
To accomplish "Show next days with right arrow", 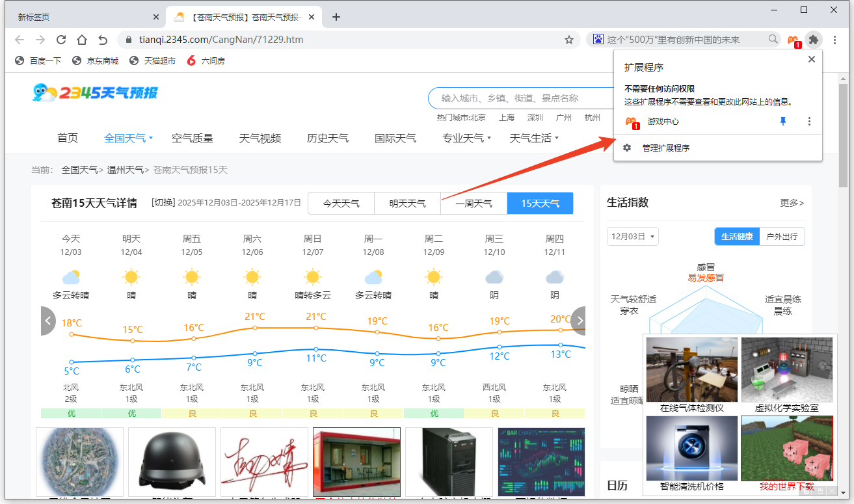I will coord(578,321).
